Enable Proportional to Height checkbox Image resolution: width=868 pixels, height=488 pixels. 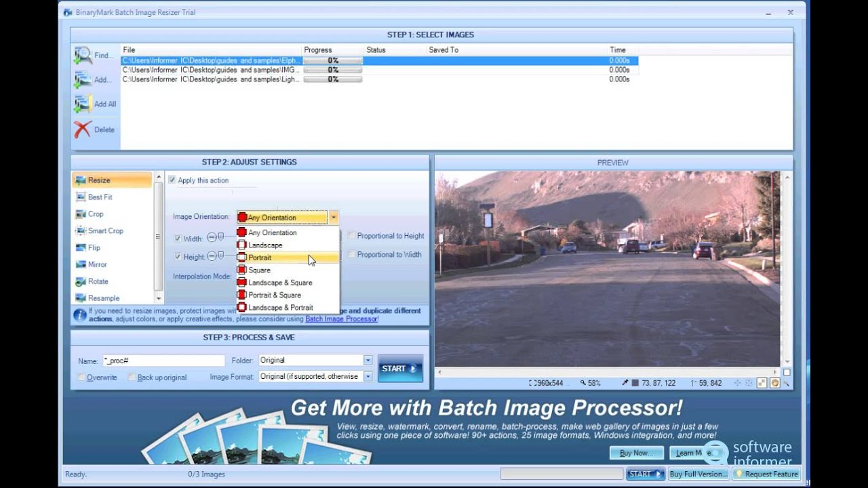351,235
